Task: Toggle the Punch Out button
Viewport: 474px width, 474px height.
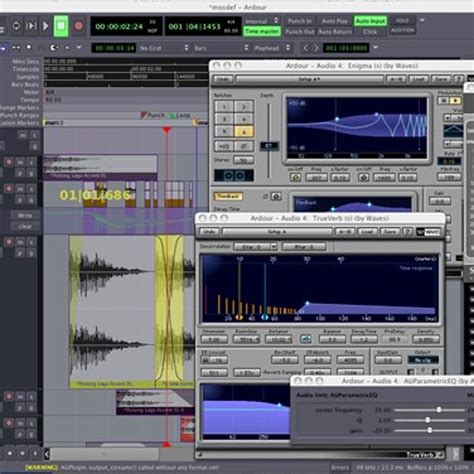Action: point(299,32)
